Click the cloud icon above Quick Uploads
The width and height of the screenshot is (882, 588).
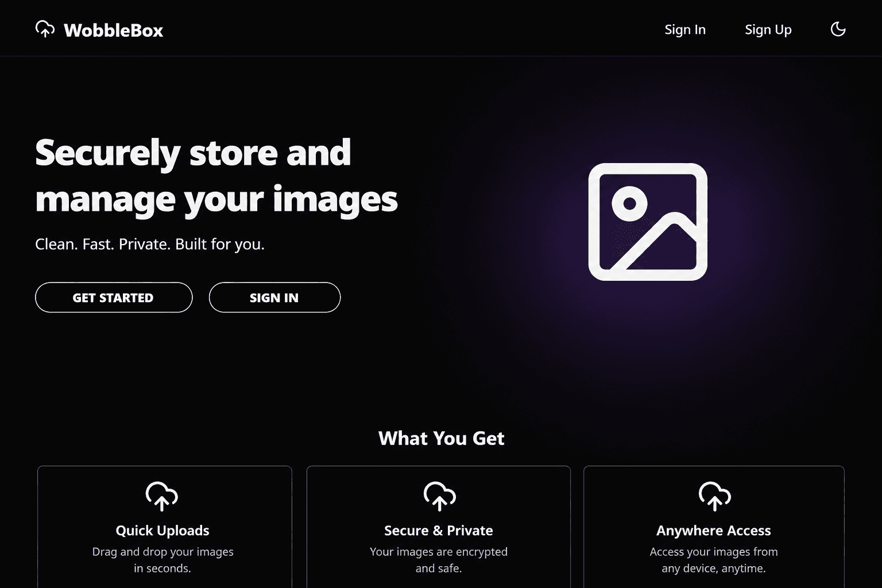(162, 496)
